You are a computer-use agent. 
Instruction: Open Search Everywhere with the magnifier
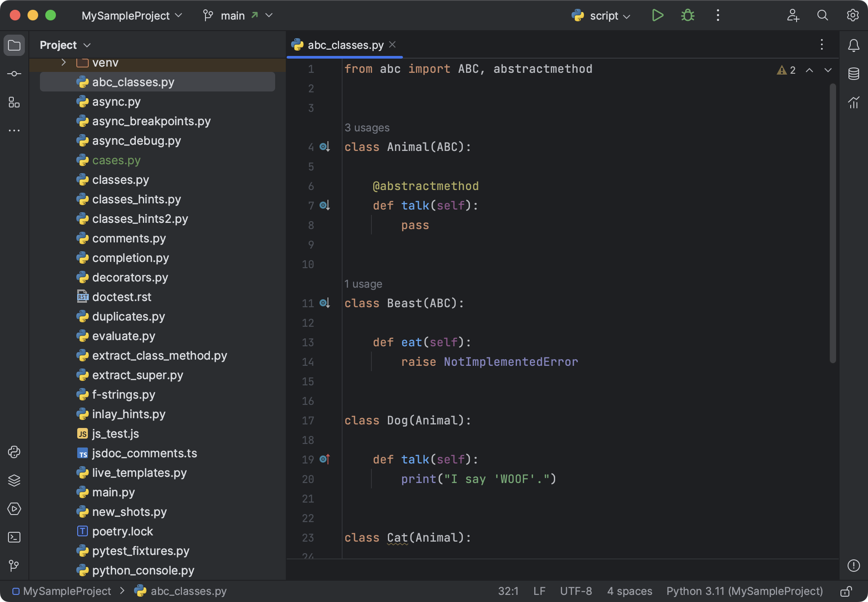pos(822,15)
